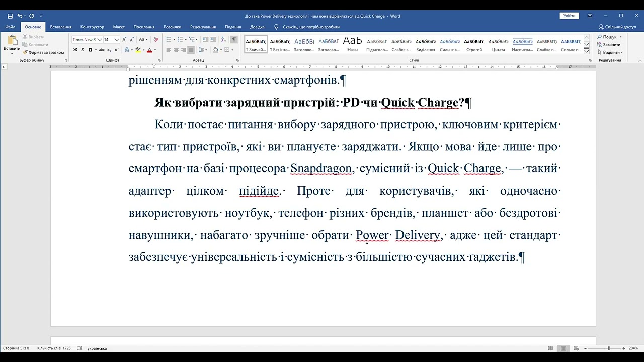Open the shading paint bucket dropdown

click(x=221, y=50)
